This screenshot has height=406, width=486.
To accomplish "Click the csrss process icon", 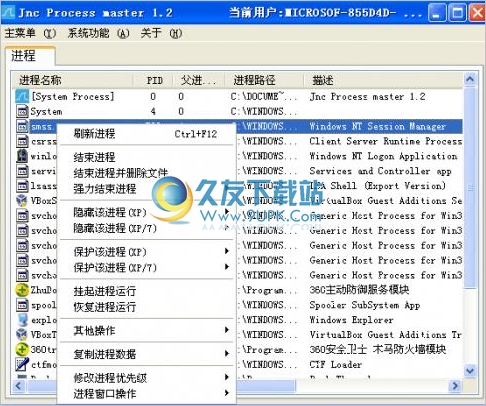I will pyautogui.click(x=22, y=141).
